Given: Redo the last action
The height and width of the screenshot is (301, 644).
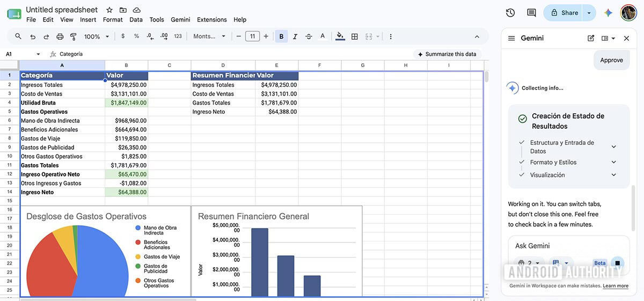Looking at the screenshot, I should pyautogui.click(x=46, y=36).
